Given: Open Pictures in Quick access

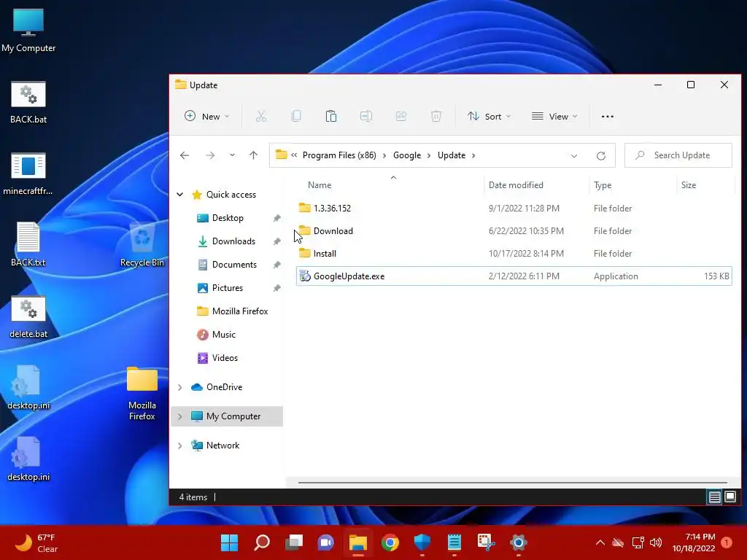Looking at the screenshot, I should [228, 288].
